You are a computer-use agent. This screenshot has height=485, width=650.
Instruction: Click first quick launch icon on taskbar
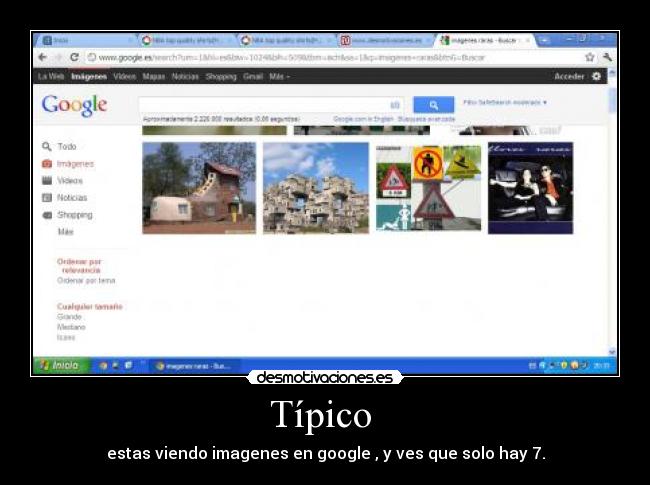click(103, 366)
